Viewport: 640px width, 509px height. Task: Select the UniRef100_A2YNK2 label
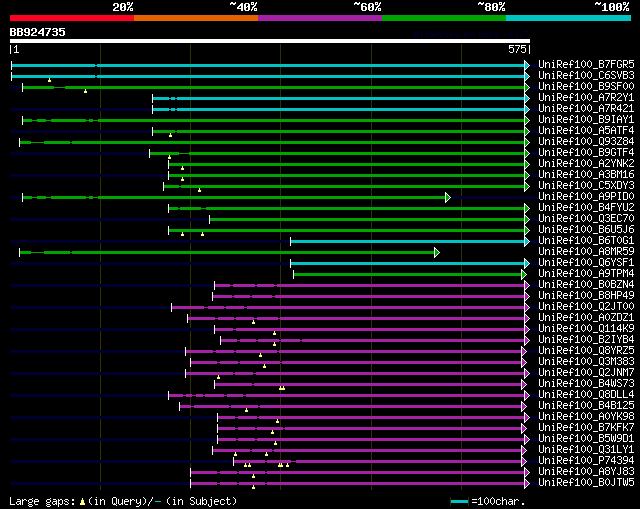click(586, 164)
